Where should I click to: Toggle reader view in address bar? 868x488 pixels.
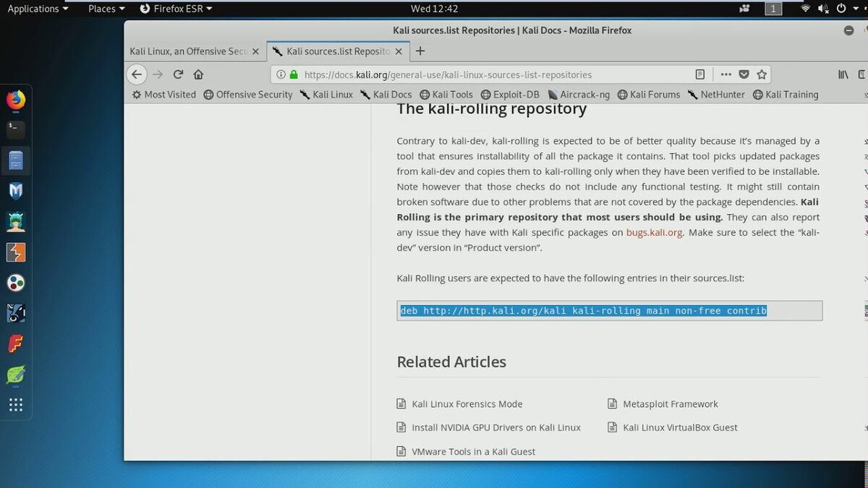[x=699, y=74]
